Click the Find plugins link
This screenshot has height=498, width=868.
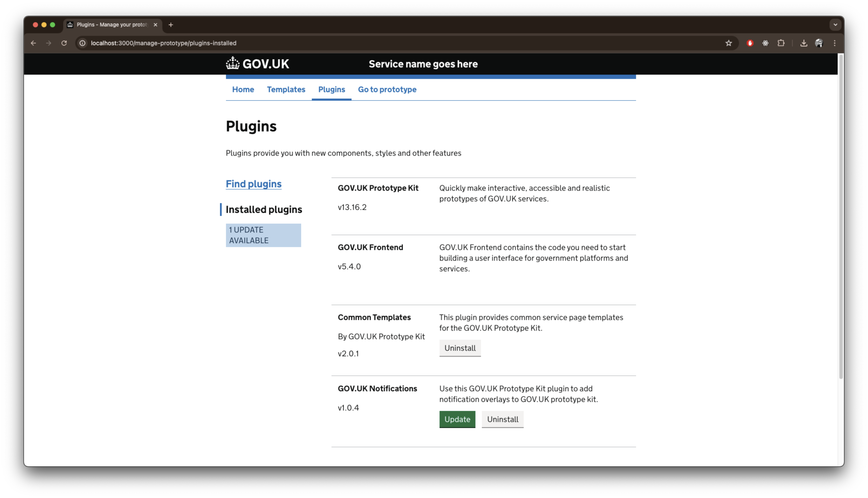253,184
